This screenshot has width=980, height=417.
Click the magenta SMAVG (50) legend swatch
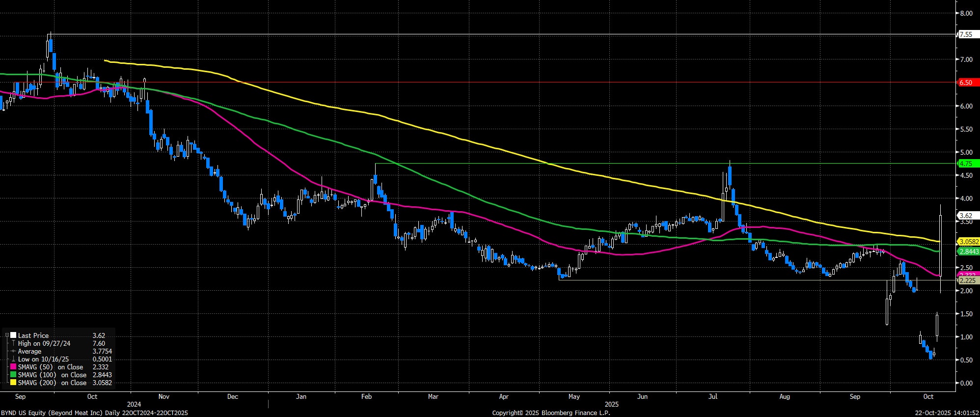click(13, 367)
